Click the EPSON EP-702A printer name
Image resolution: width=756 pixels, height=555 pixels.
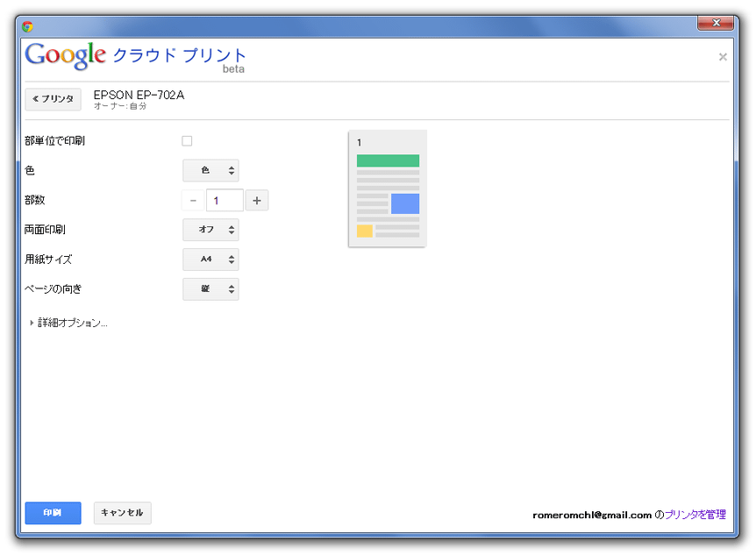139,95
